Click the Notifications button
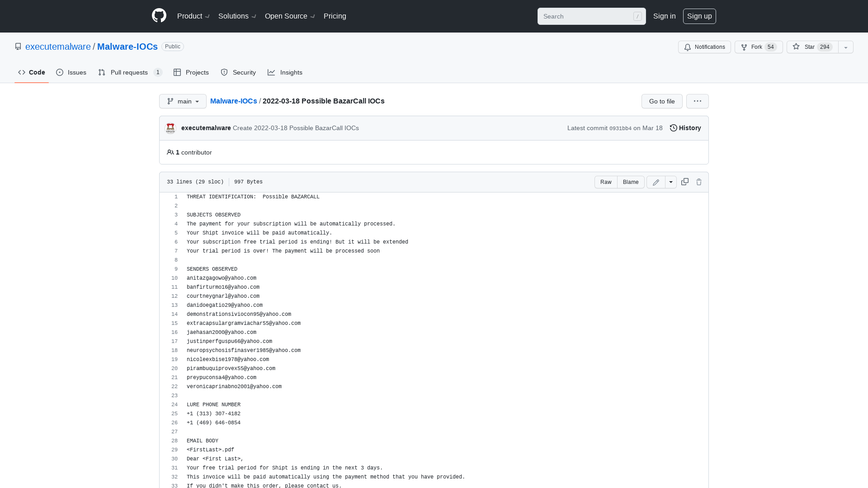The height and width of the screenshot is (488, 868). [704, 47]
